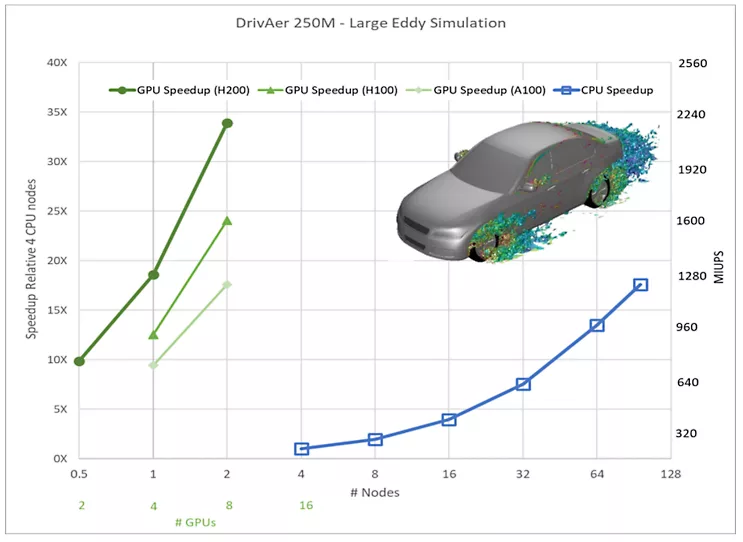This screenshot has height=542, width=743.
Task: Click the 'Speedup Relative 4 CPU nodes' axis title
Action: [32, 261]
